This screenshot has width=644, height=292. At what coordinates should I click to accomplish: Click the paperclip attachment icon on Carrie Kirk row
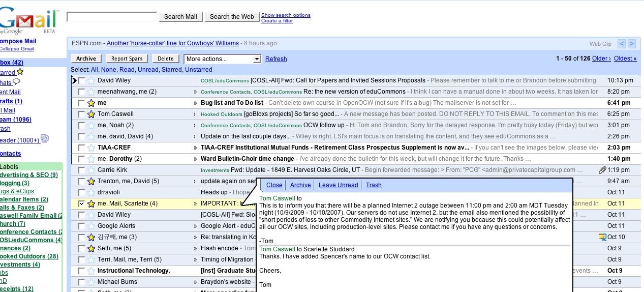pos(602,170)
